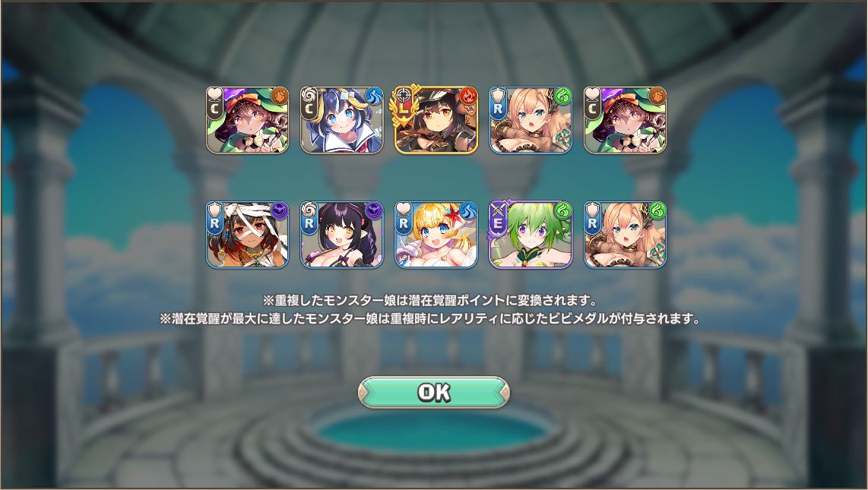Confirm results with the OK button
The image size is (868, 490).
coord(433,392)
